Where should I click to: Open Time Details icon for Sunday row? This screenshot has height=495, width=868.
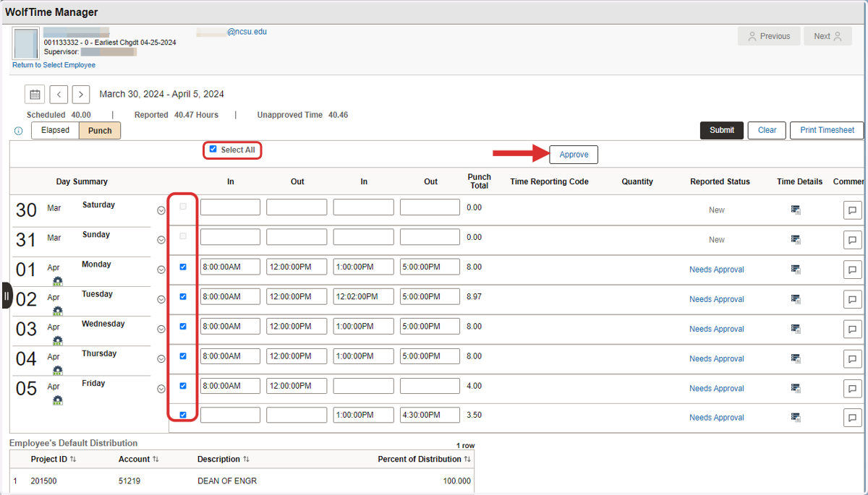point(796,239)
